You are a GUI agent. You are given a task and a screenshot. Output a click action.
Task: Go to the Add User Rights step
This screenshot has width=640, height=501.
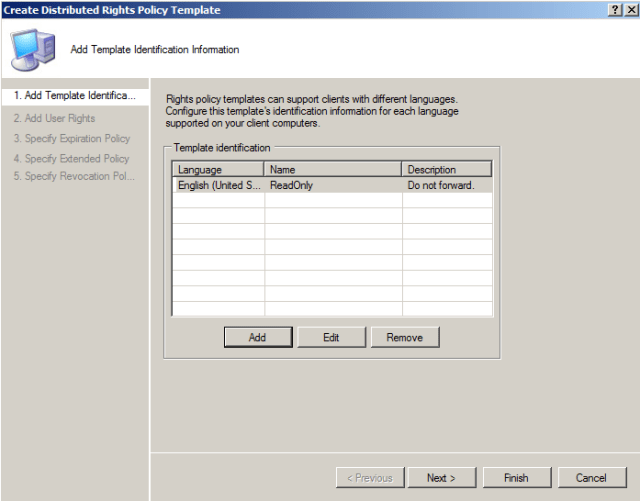(x=55, y=118)
